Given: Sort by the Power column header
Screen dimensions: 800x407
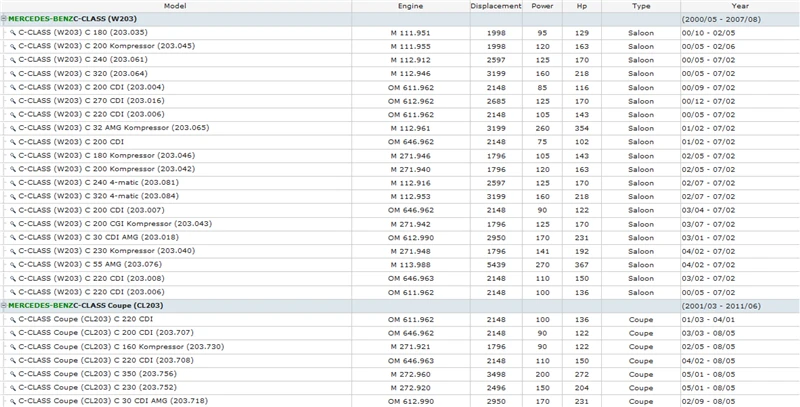Looking at the screenshot, I should 542,6.
